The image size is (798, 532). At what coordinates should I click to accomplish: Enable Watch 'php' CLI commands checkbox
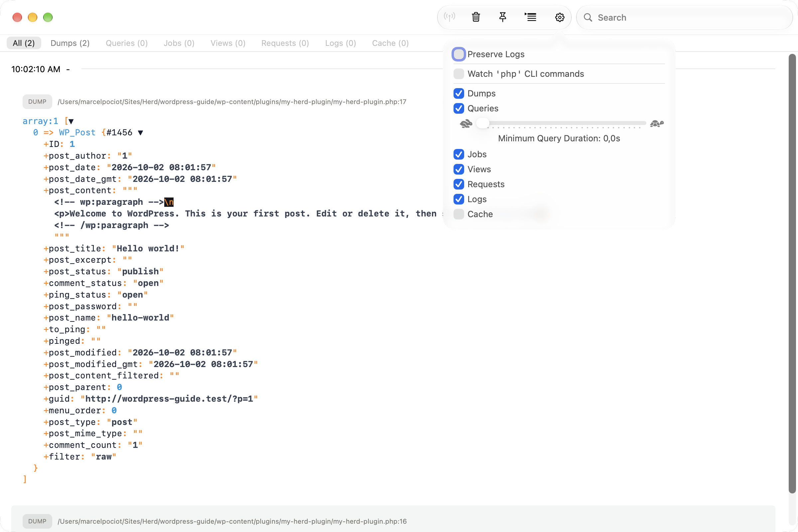(459, 74)
